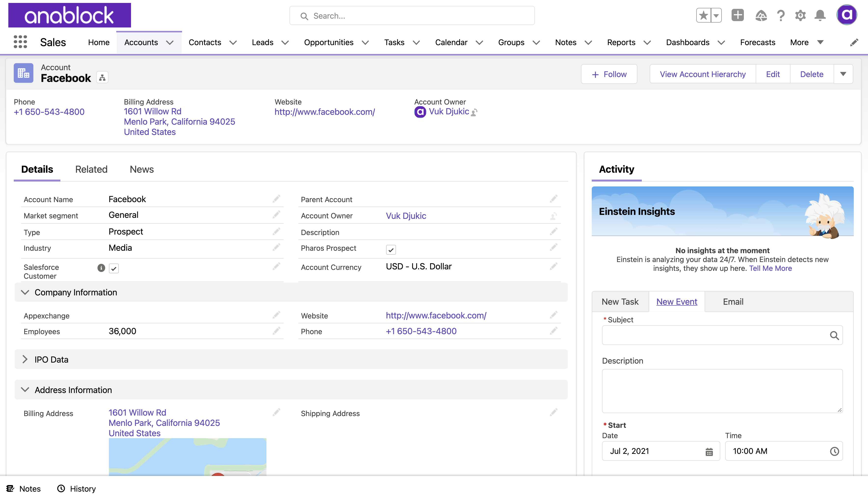Open the Accounts tab dropdown arrow
This screenshot has height=499, width=868.
(170, 42)
